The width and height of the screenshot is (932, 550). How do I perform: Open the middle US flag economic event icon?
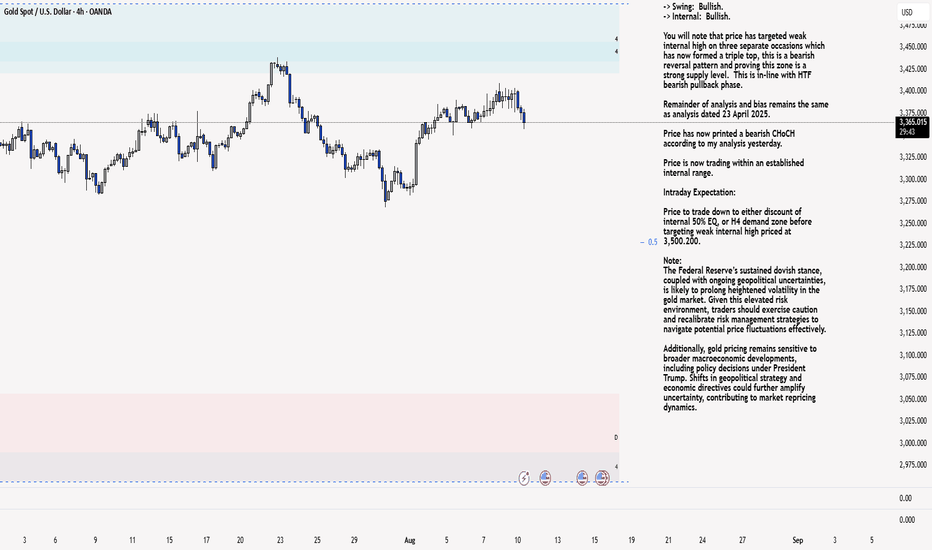tap(582, 478)
